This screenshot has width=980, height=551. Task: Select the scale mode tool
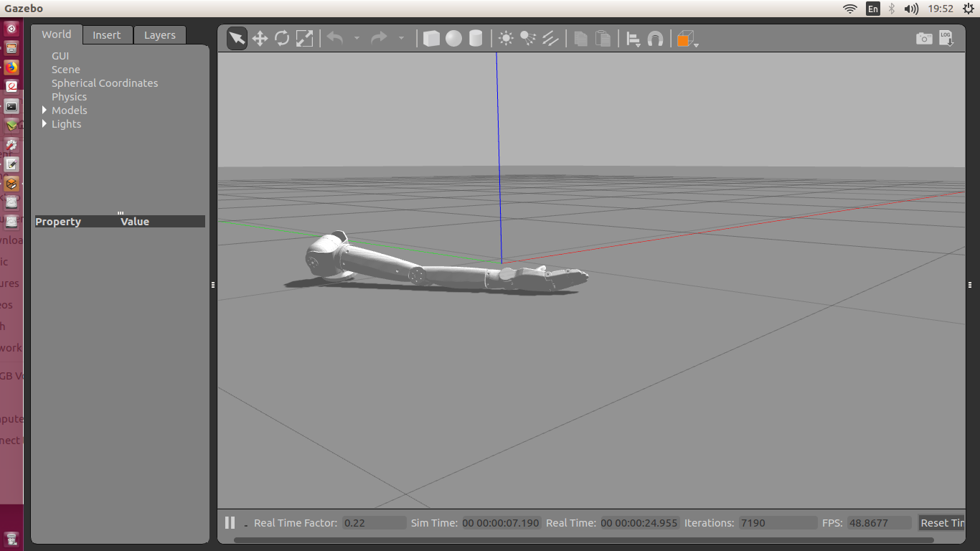tap(304, 38)
